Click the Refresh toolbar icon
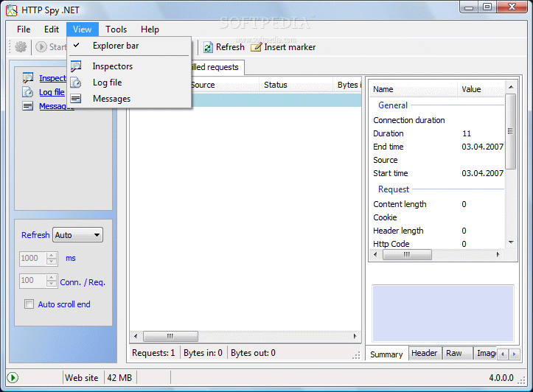 coord(208,47)
